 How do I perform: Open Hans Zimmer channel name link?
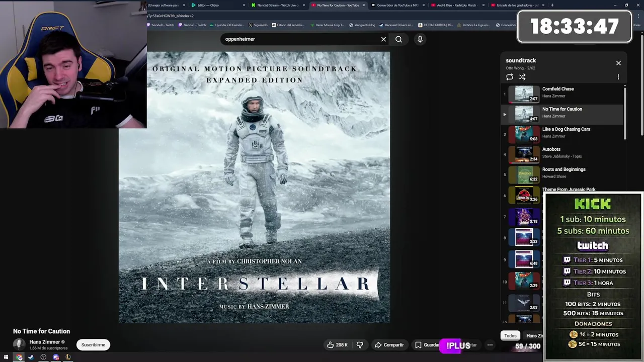(x=44, y=342)
